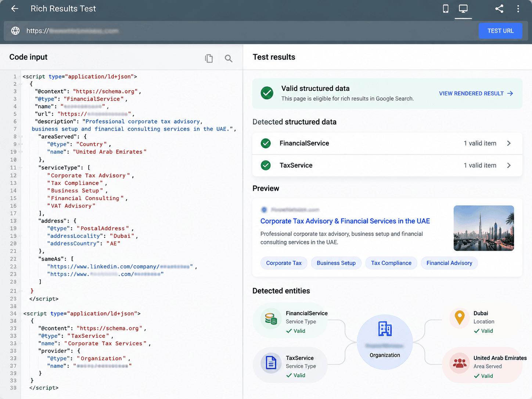Click the 'Valid' status under United Arab Emirates

click(x=483, y=376)
